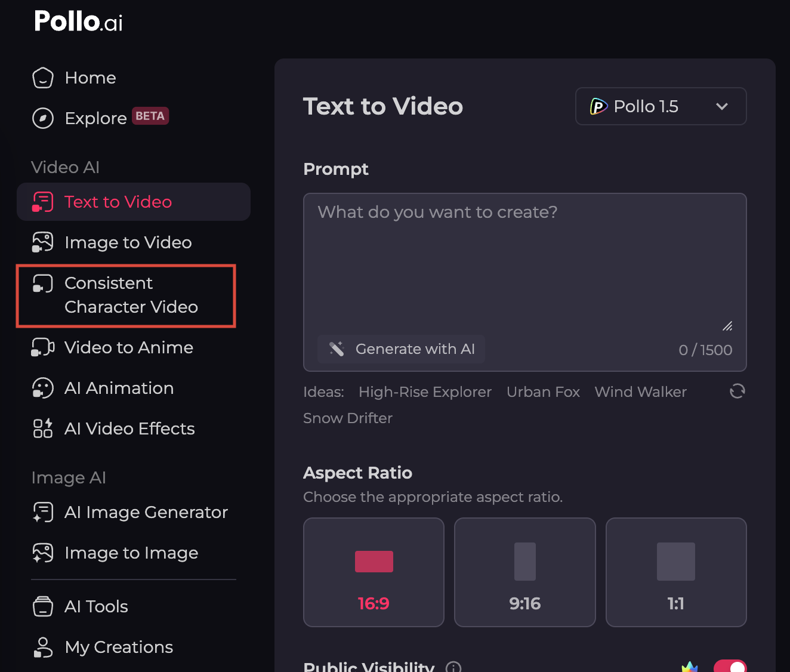Choose the 1:1 aspect ratio option
This screenshot has height=672, width=790.
point(676,572)
